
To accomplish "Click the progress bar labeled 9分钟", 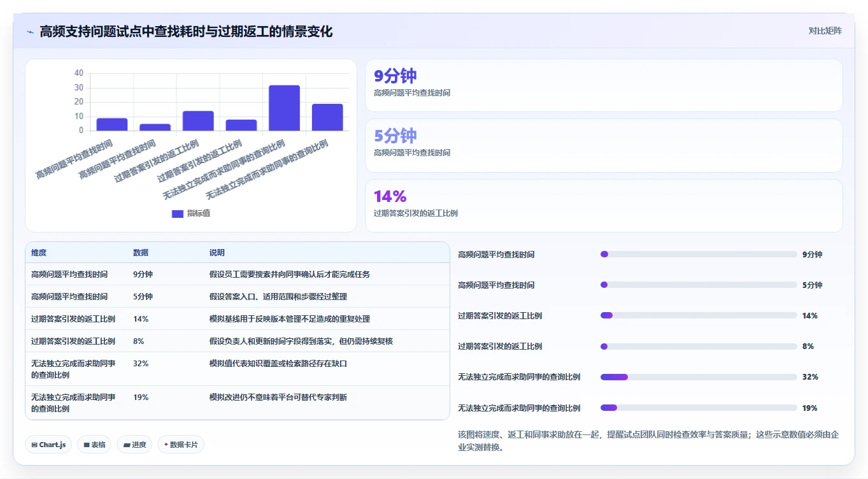I will [x=699, y=254].
